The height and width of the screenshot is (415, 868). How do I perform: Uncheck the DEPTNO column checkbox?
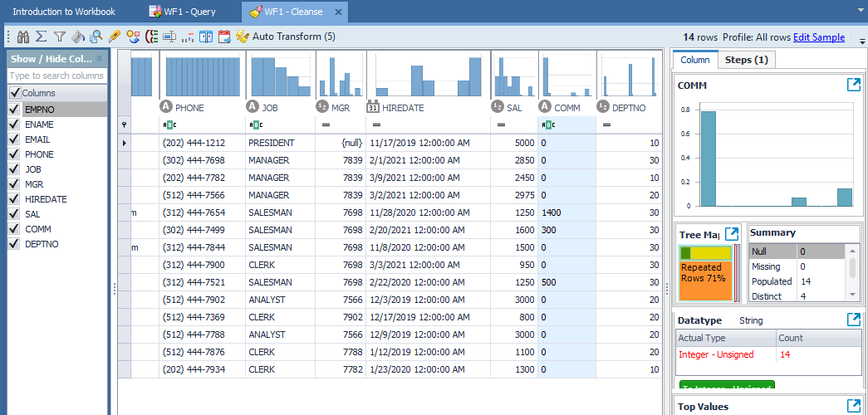click(x=14, y=244)
